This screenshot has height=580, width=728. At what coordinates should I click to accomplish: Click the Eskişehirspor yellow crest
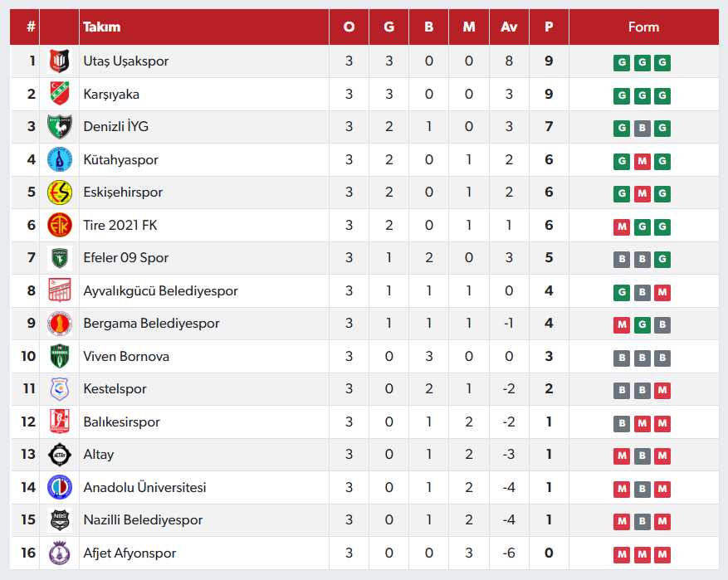click(x=59, y=193)
